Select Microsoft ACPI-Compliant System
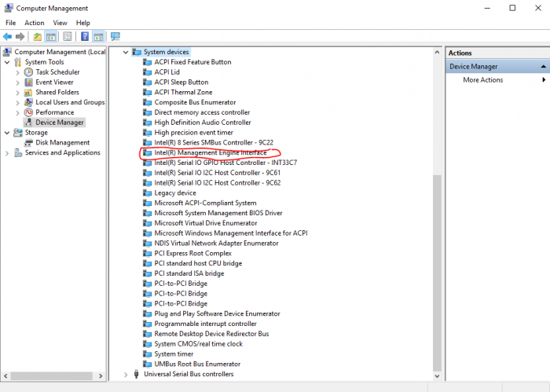Image resolution: width=550 pixels, height=392 pixels. click(x=205, y=203)
